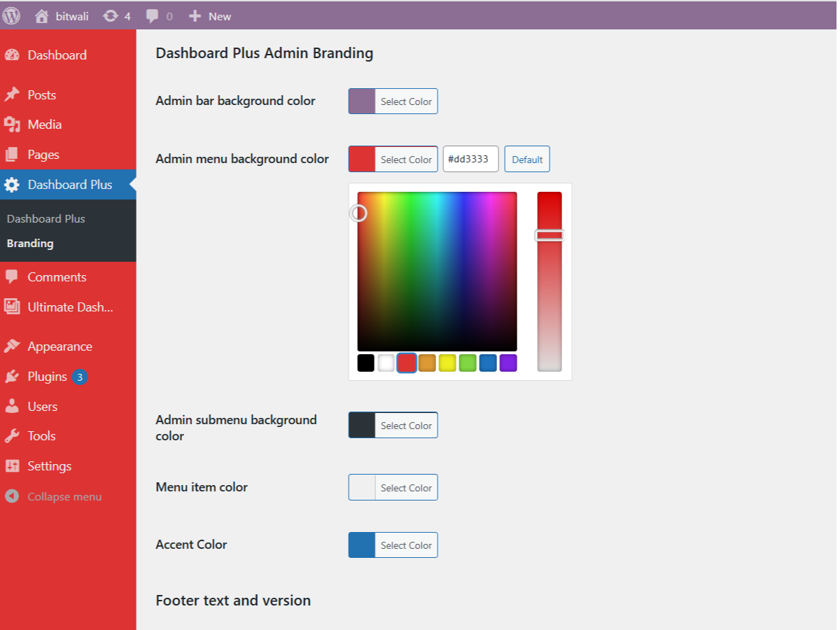Screen dimensions: 840x630
Task: Toggle the Accent Color picker open
Action: tap(393, 545)
